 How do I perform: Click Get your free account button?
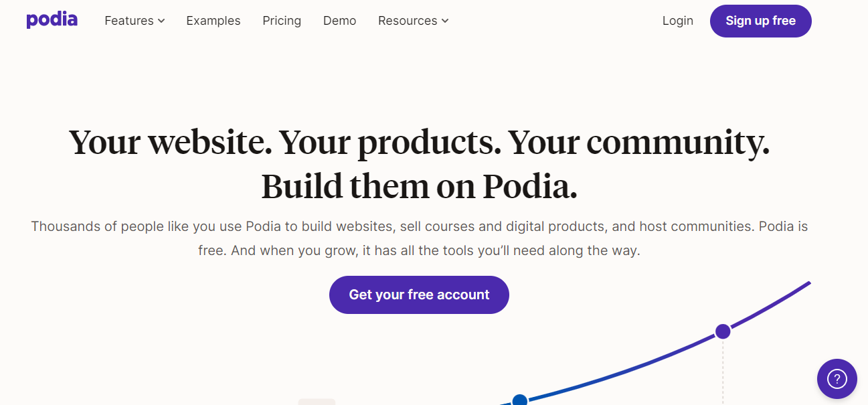[x=419, y=295]
